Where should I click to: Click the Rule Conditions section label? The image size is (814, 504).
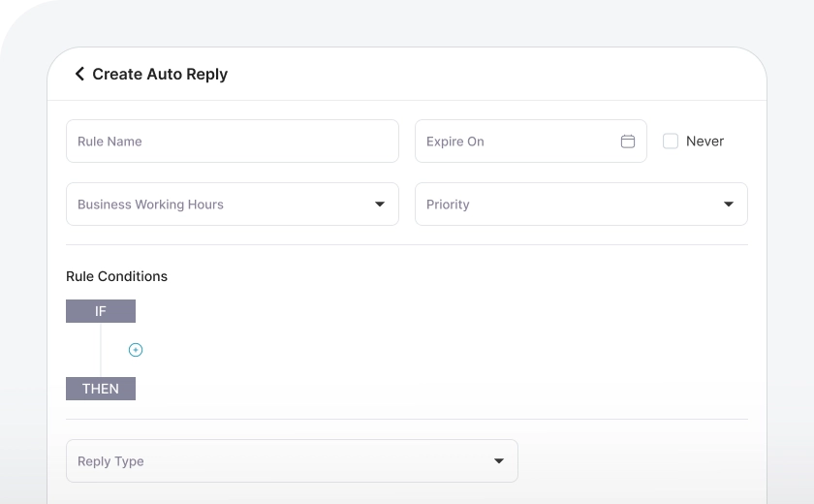pos(116,276)
